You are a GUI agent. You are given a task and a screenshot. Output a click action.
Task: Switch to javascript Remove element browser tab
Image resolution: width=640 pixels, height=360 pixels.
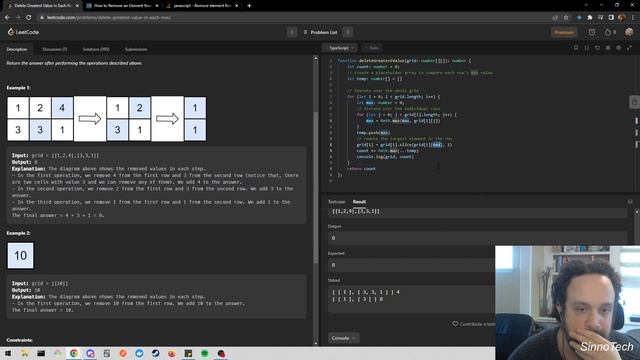pyautogui.click(x=201, y=6)
